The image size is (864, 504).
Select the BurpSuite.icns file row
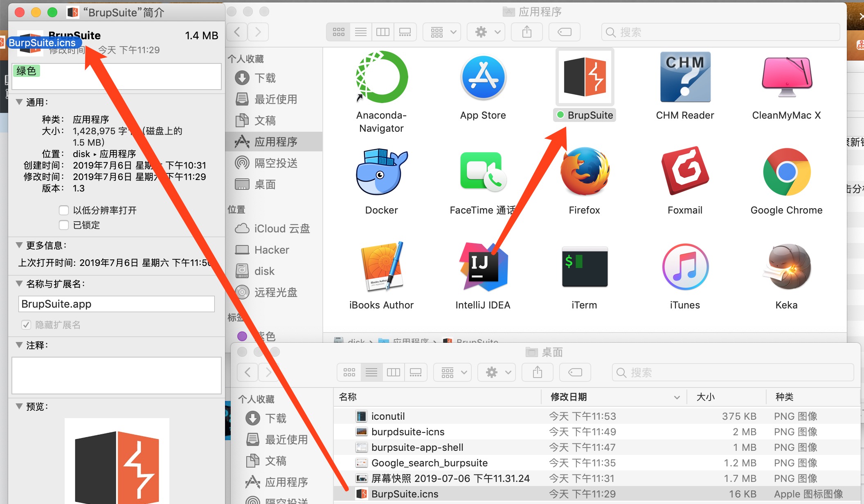(x=405, y=494)
